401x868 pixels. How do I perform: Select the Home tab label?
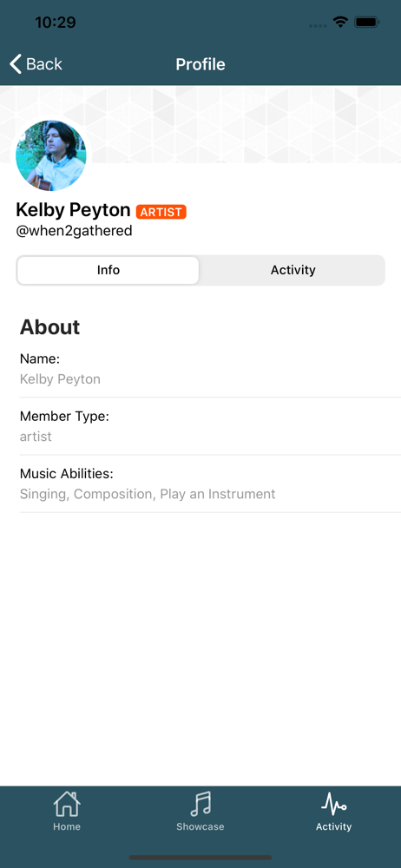[67, 826]
